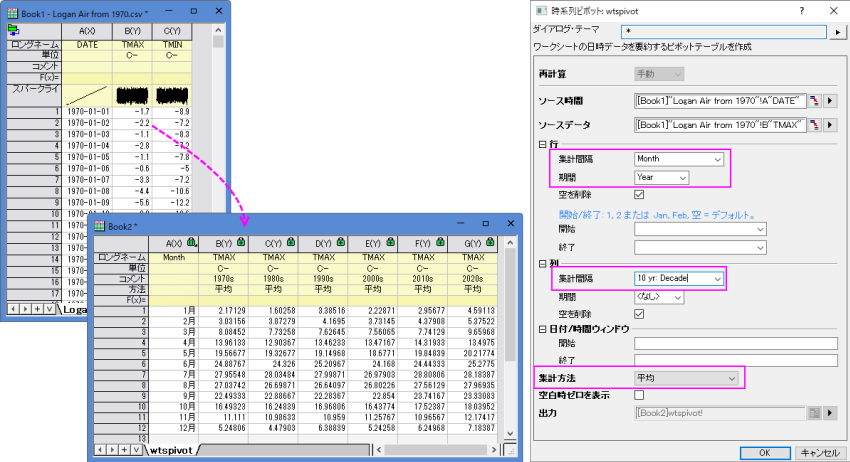The width and height of the screenshot is (850, 462).
Task: Click lock icon on Book2 column F(Y)
Action: tap(440, 242)
